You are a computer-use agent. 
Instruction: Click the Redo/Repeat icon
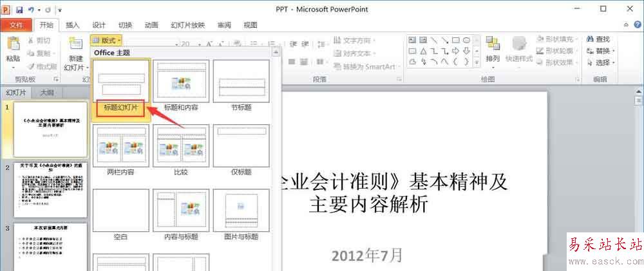pos(47,10)
